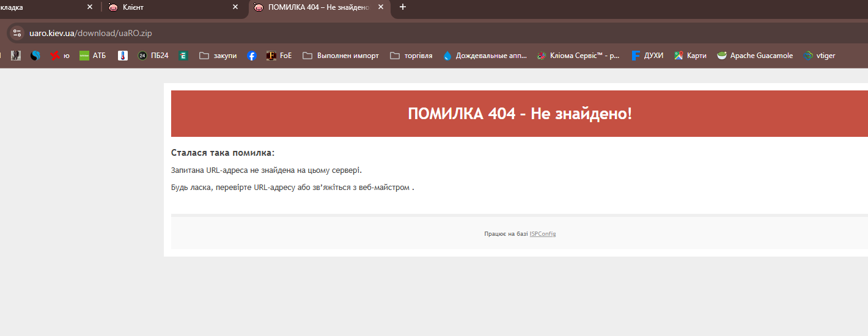Open the Дождевальные апп... bookmark
Image resolution: width=868 pixels, height=336 pixels.
click(485, 56)
